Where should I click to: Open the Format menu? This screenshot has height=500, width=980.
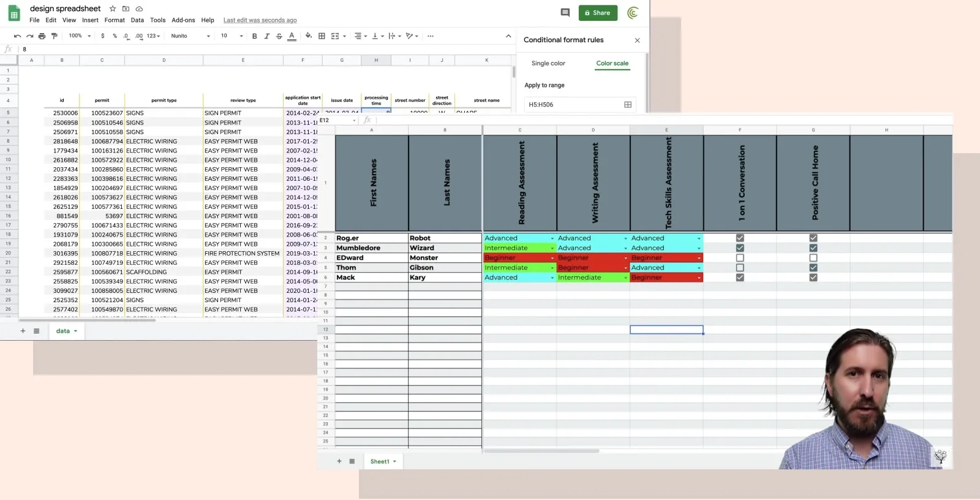115,20
